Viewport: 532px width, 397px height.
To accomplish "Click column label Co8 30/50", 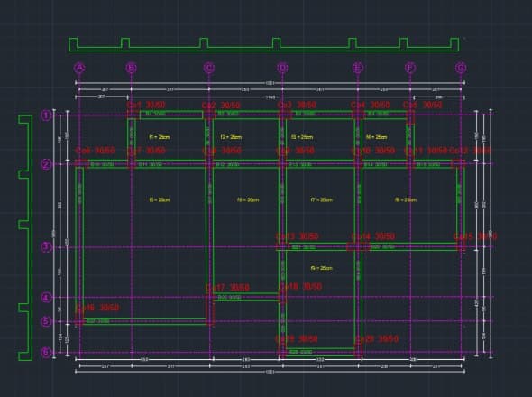I will [222, 151].
